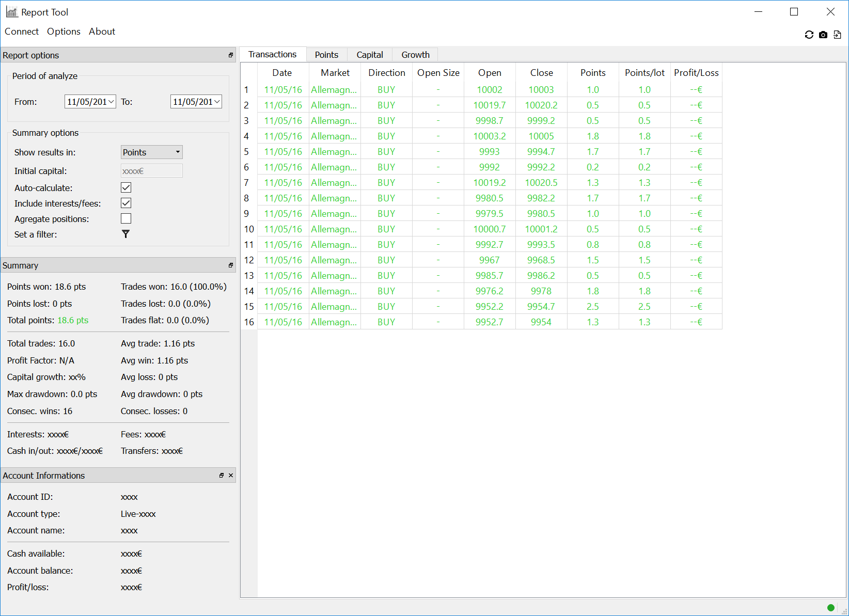Expand the Show results in dropdown
Viewport: 849px width, 616px height.
[152, 152]
